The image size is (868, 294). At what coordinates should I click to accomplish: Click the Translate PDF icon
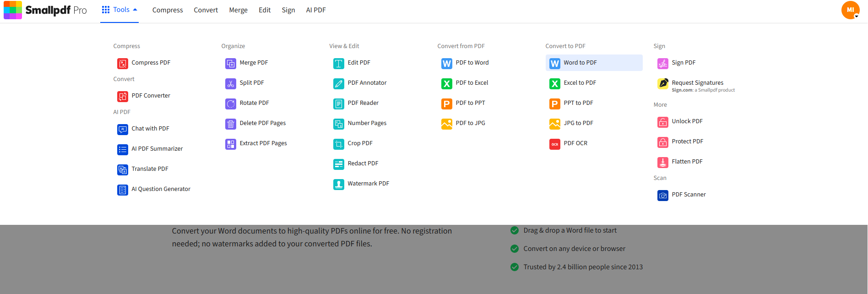[x=123, y=169]
